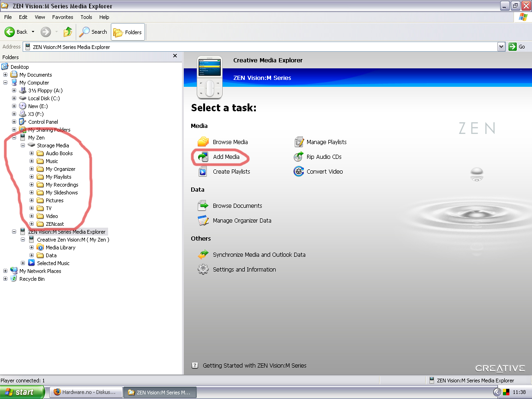532x399 pixels.
Task: Select the Audio Books folder
Action: 59,153
